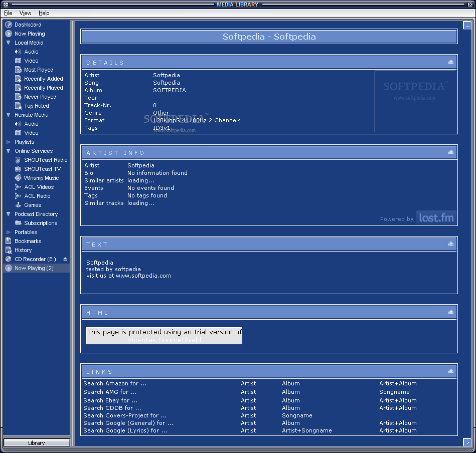The height and width of the screenshot is (453, 476).
Task: Collapse the Online Services tree node
Action: click(x=9, y=151)
